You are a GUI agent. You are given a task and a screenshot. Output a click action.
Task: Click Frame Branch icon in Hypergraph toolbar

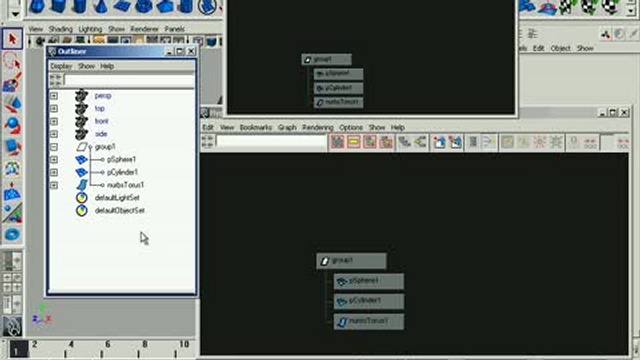coord(386,142)
